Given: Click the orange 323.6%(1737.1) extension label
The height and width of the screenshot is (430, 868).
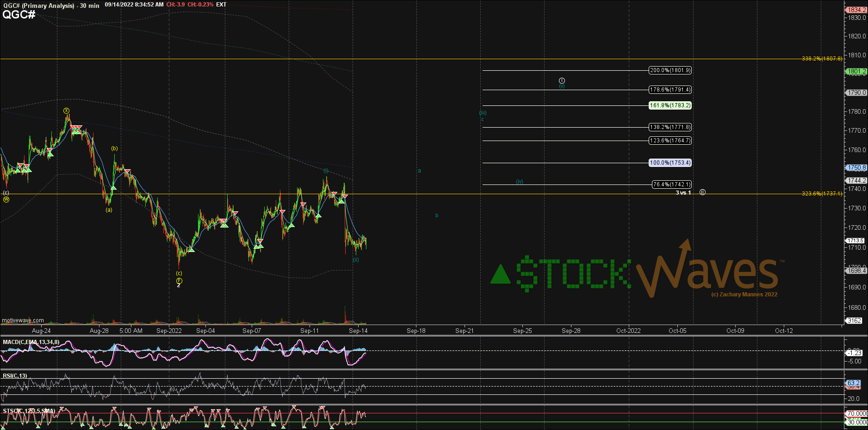Looking at the screenshot, I should tap(822, 194).
